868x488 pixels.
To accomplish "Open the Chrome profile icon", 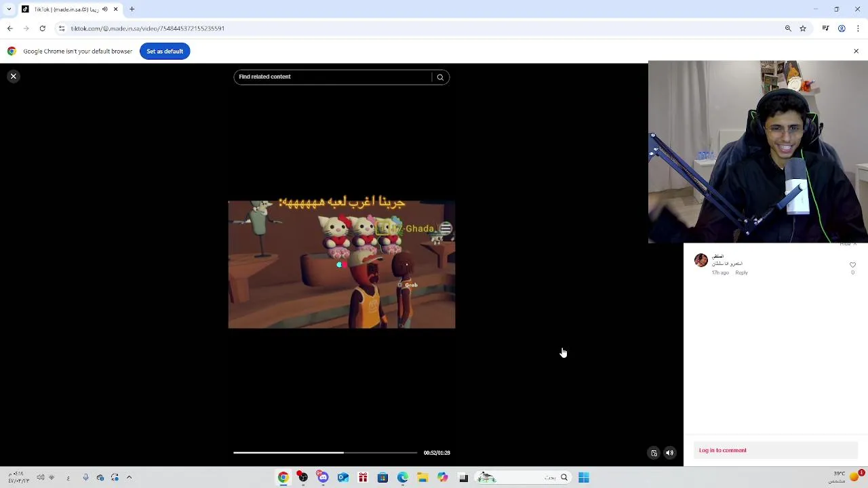I will (842, 28).
